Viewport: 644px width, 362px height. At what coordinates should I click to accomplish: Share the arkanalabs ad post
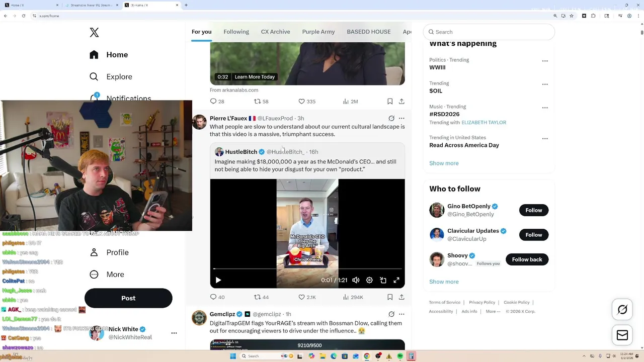pyautogui.click(x=401, y=102)
